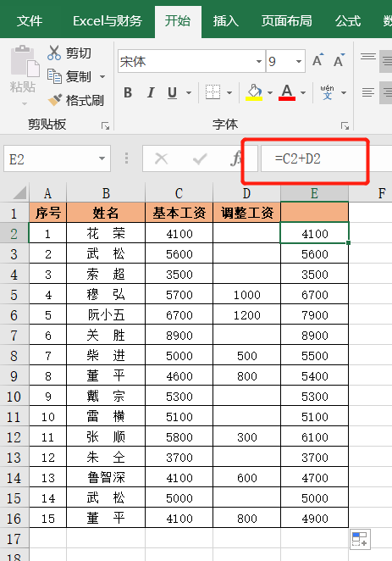The image size is (392, 561).
Task: Open the 页面布局 tab
Action: point(286,20)
